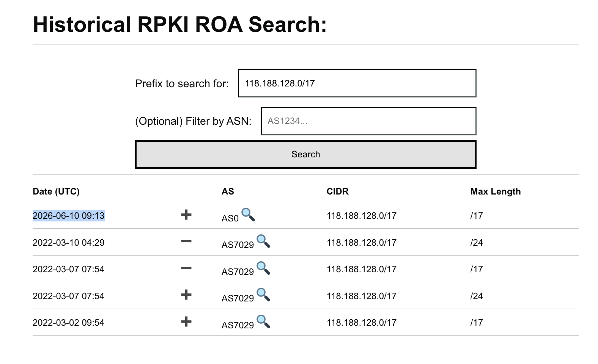598x364 pixels.
Task: Click the date 2022-03-10 04:29
Action: (69, 243)
